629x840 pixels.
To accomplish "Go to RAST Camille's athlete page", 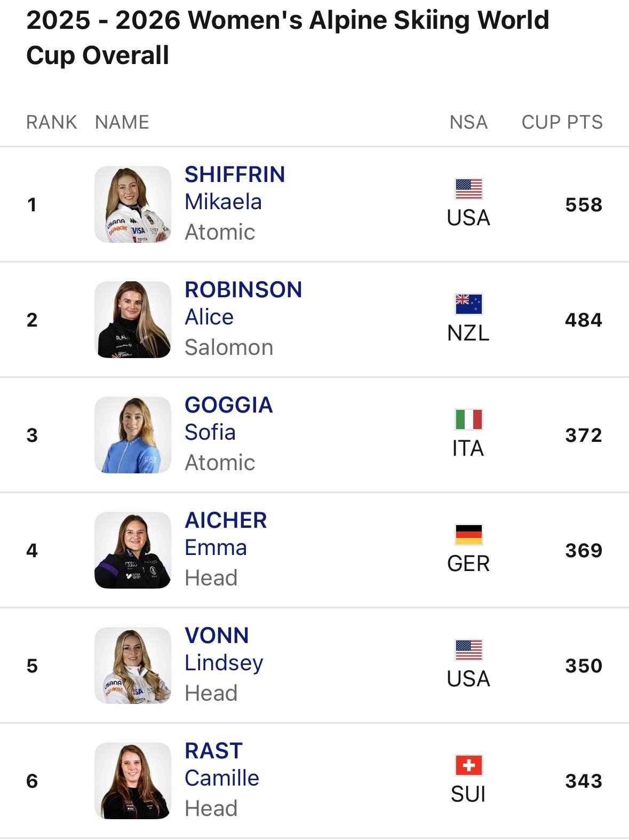I will (x=221, y=764).
